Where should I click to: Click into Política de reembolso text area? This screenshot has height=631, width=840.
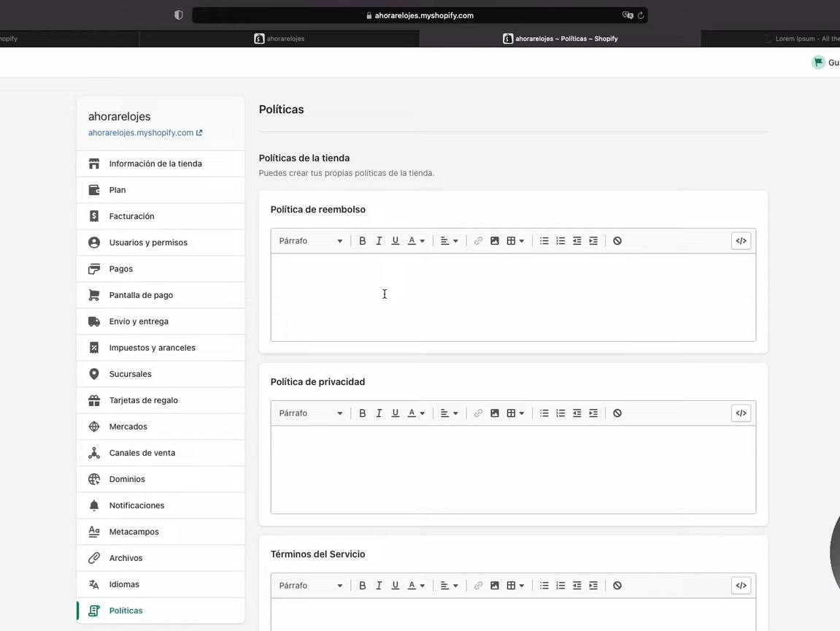click(x=513, y=297)
